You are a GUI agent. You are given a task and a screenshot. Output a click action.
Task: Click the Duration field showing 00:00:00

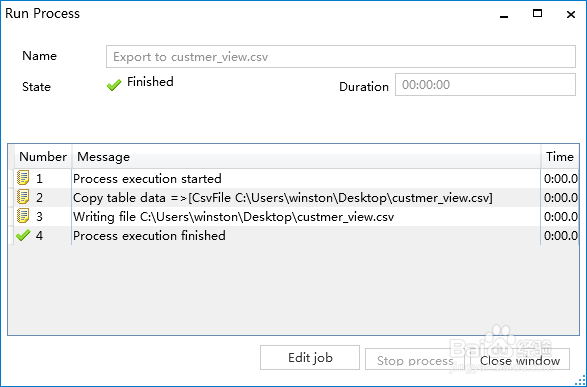coord(485,85)
